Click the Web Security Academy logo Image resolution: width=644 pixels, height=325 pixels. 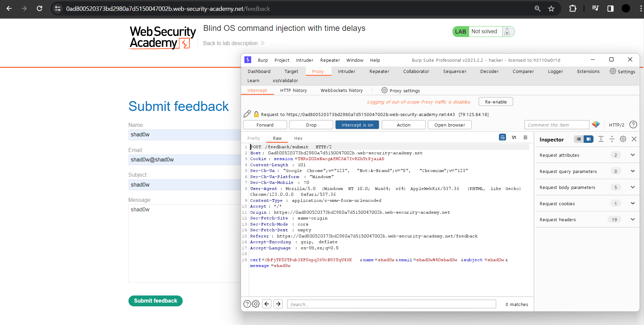[x=163, y=38]
